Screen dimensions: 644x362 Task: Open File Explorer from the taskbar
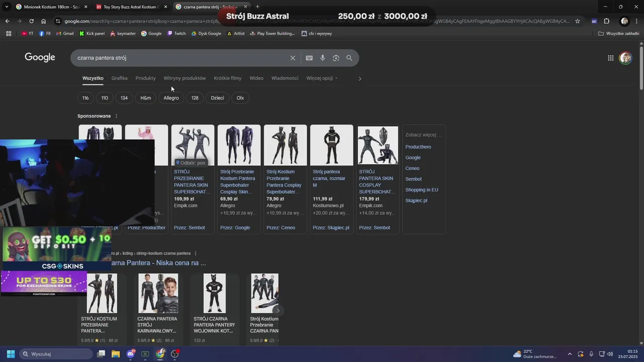coord(116,354)
